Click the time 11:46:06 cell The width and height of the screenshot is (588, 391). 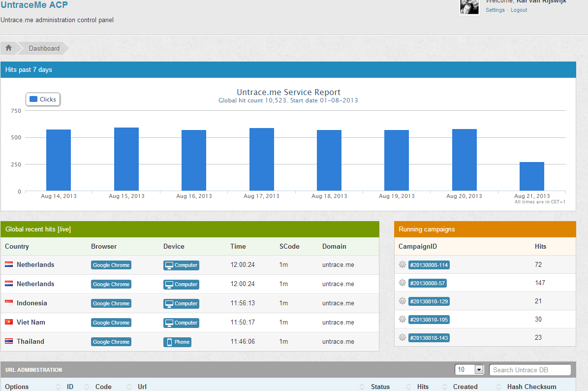coord(243,341)
